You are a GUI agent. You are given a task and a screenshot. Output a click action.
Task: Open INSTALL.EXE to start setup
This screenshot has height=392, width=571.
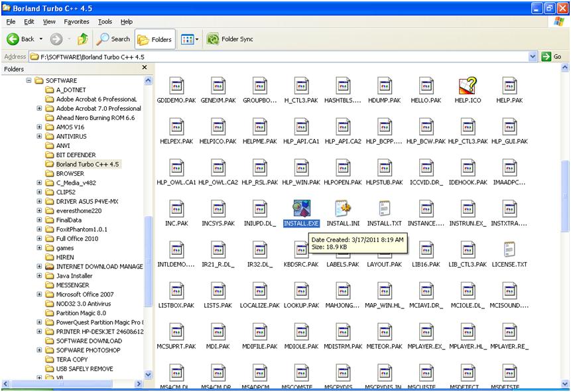pos(302,210)
